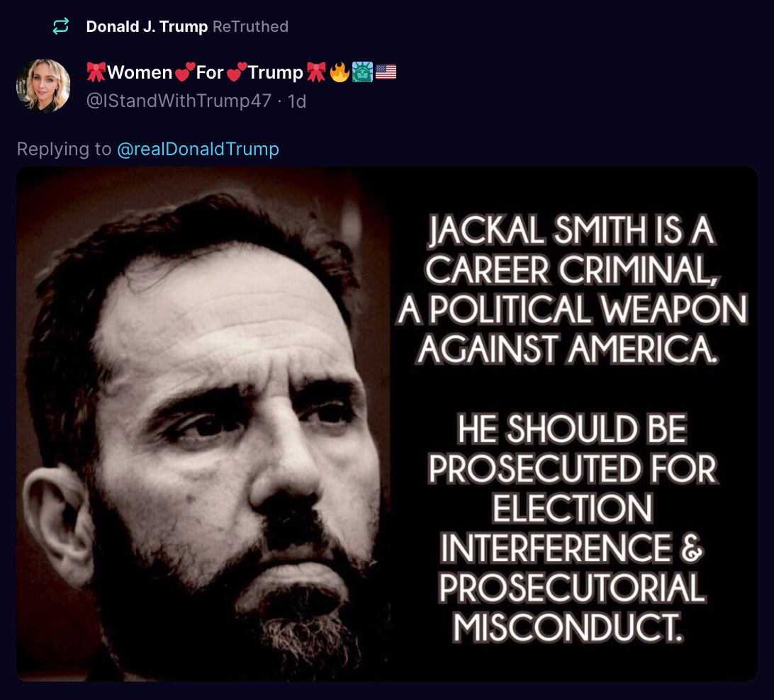Open the attached meme image
Image resolution: width=774 pixels, height=700 pixels.
pyautogui.click(x=387, y=424)
